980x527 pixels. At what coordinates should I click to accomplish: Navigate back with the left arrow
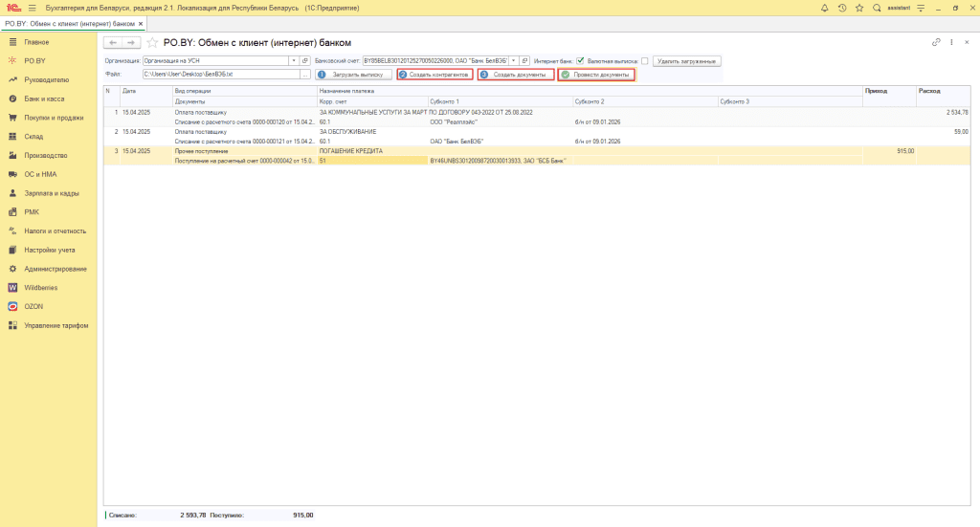click(x=112, y=43)
